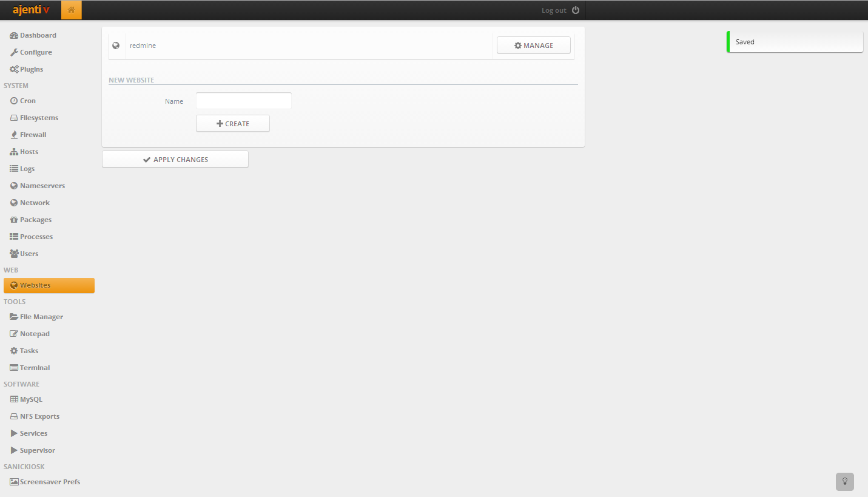Viewport: 868px width, 497px height.
Task: Click the Hosts sitemap icon
Action: point(14,152)
